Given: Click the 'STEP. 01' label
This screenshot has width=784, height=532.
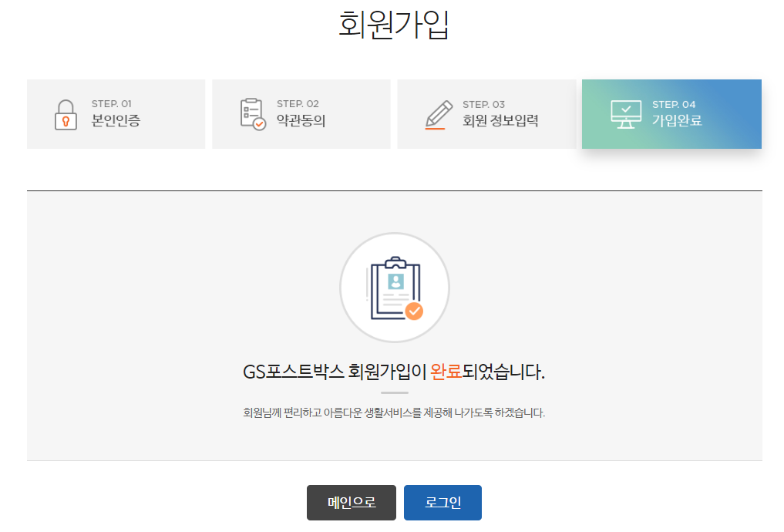Looking at the screenshot, I should coord(112,104).
